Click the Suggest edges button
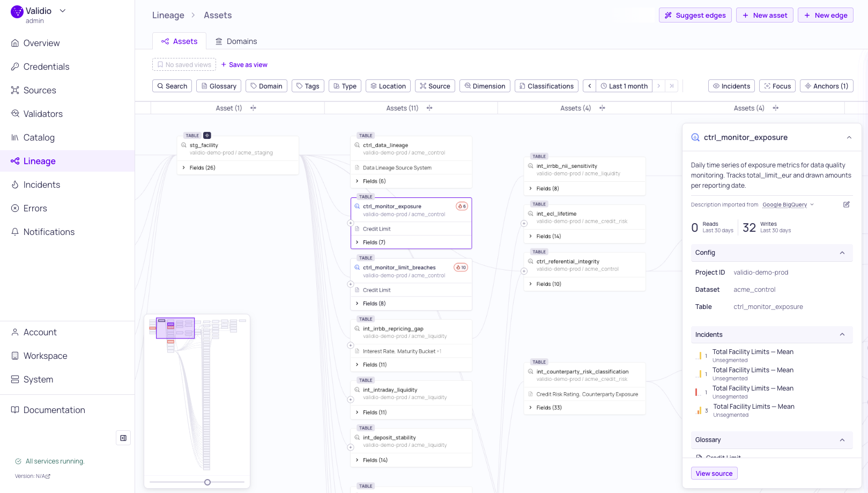868x493 pixels. [695, 15]
